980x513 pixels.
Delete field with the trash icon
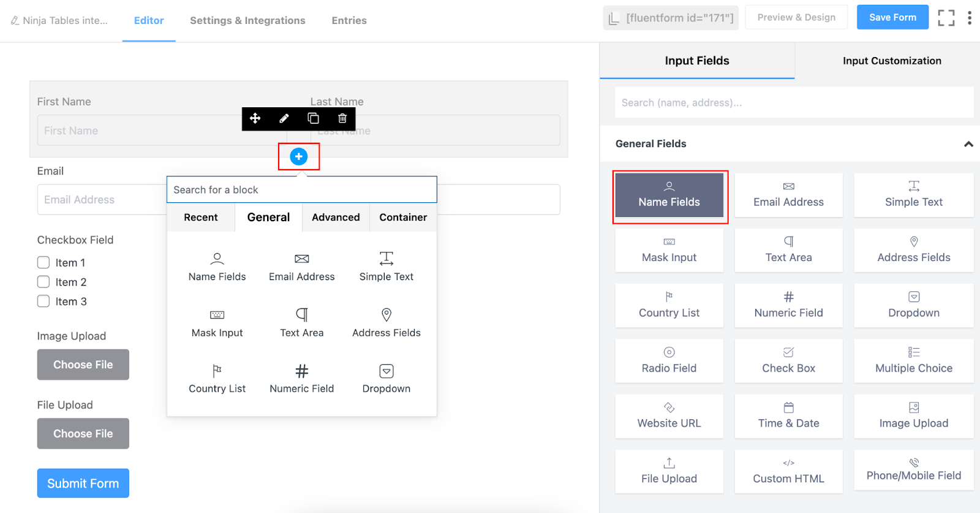pyautogui.click(x=342, y=118)
